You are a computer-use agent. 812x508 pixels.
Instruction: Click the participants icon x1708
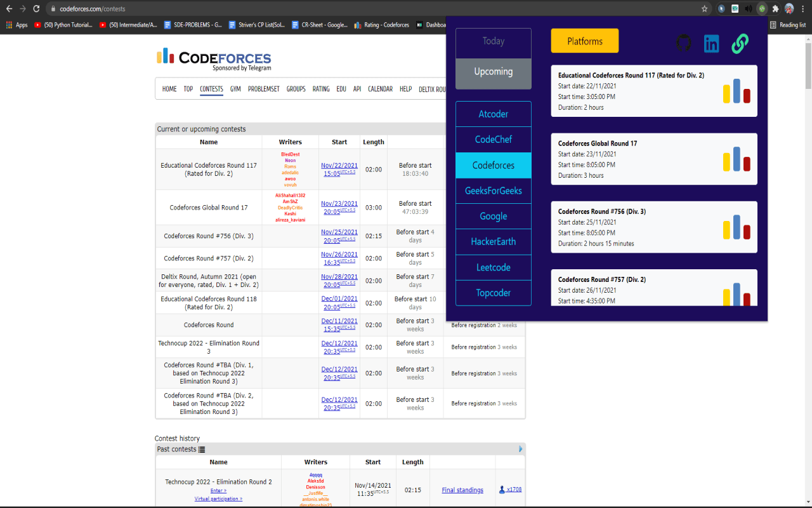point(510,489)
